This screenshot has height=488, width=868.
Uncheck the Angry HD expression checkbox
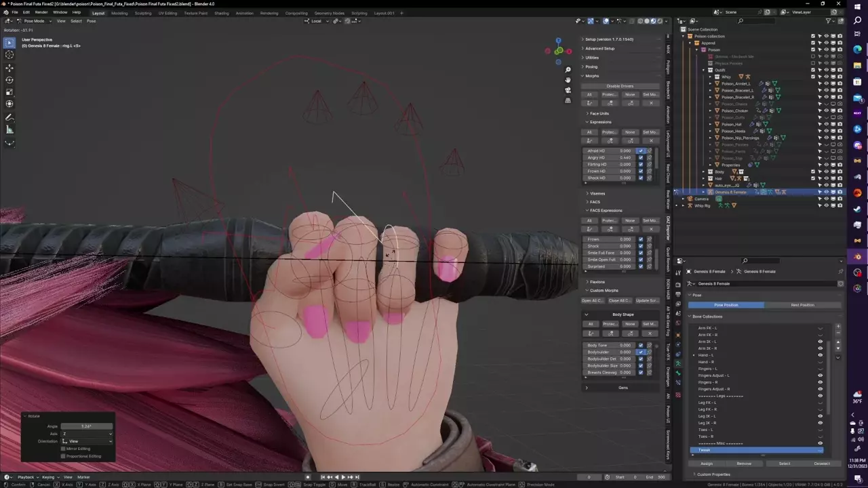[x=641, y=158]
